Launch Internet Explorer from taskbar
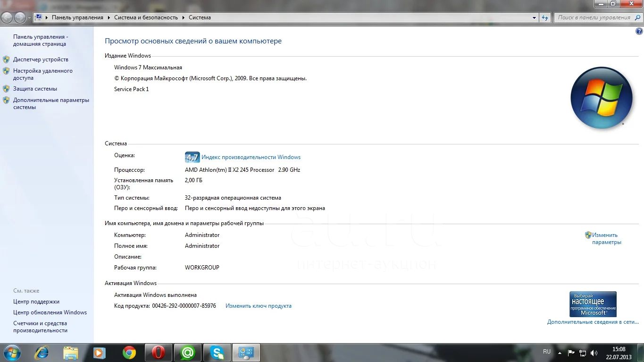This screenshot has width=644, height=362. (x=42, y=353)
